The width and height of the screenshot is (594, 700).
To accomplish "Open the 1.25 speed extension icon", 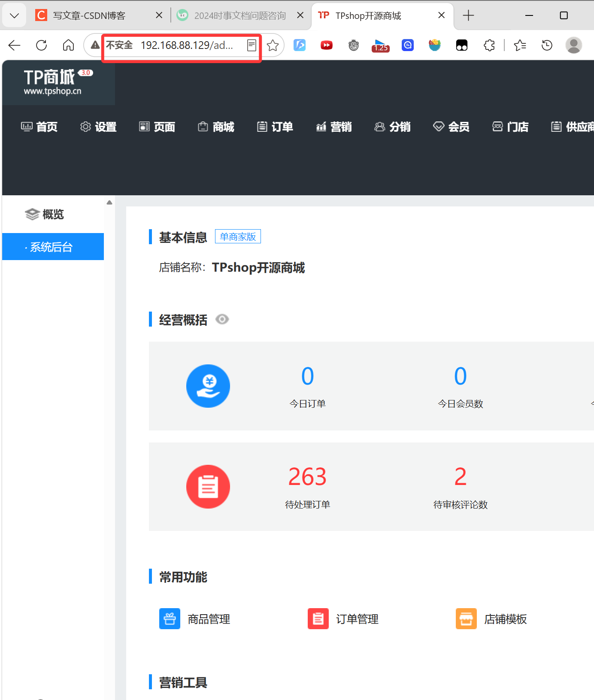I will coord(381,45).
